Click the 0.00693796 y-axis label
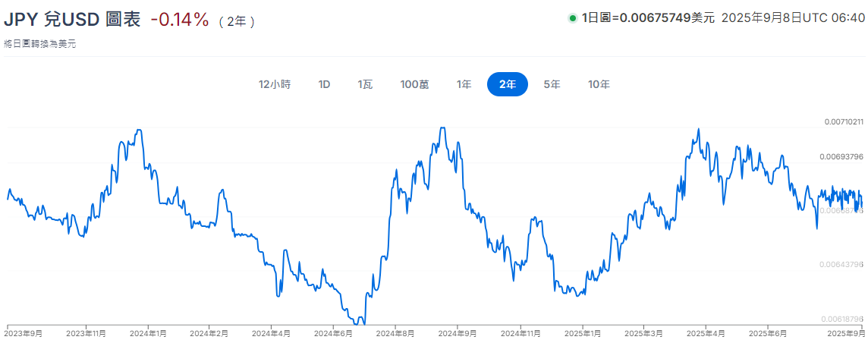The height and width of the screenshot is (343, 868). 841,157
